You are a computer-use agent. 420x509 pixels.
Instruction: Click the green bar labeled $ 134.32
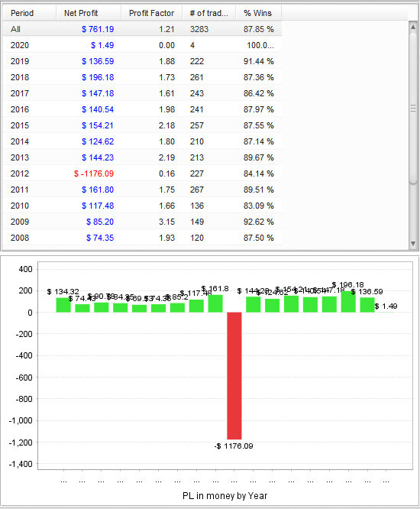(x=63, y=305)
